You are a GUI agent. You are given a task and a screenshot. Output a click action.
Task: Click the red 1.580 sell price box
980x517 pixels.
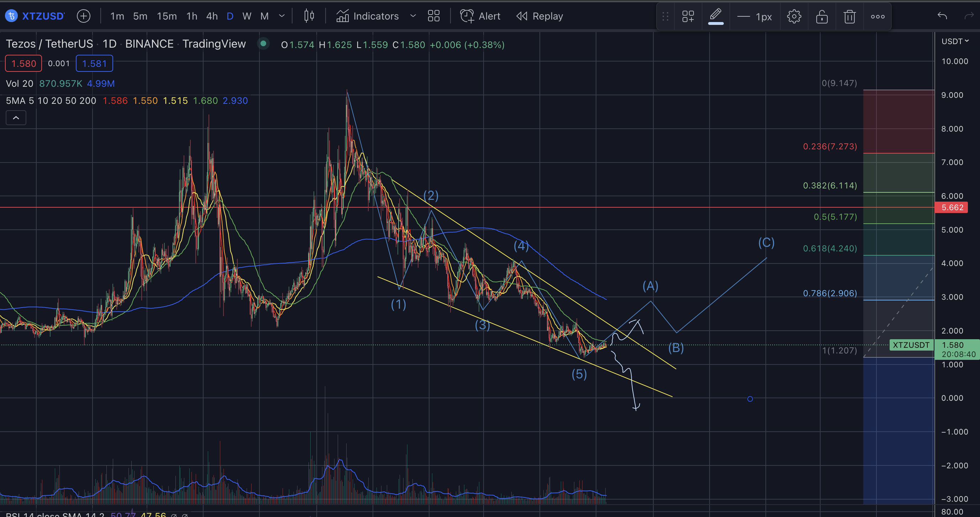23,64
